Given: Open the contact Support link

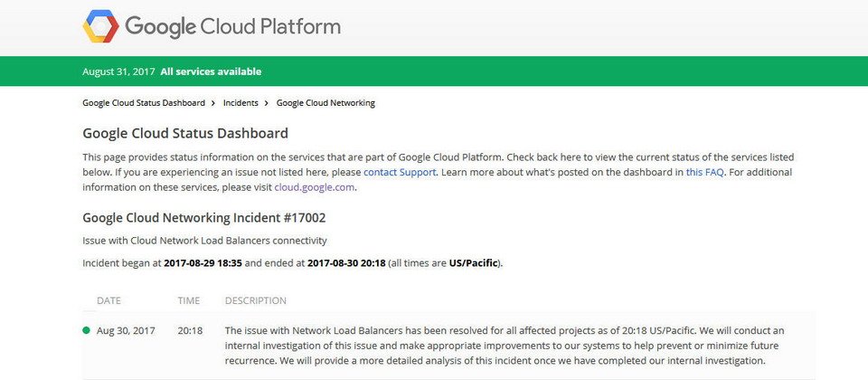Looking at the screenshot, I should coord(400,172).
